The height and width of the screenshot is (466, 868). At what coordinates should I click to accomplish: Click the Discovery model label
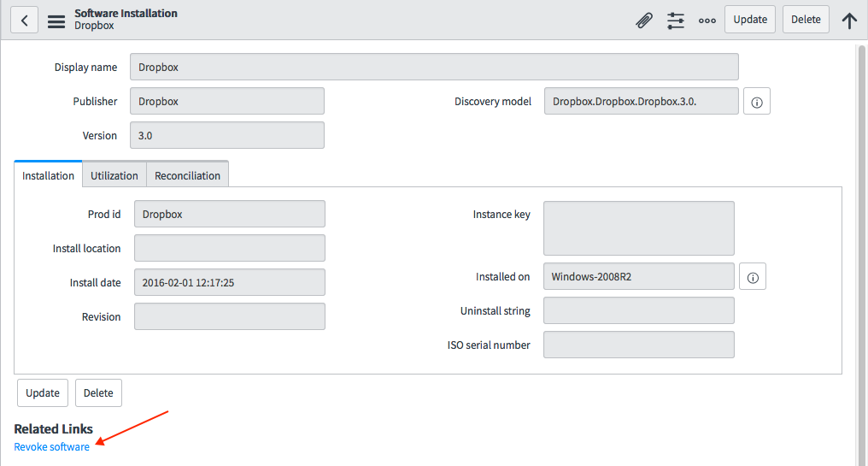tap(493, 102)
